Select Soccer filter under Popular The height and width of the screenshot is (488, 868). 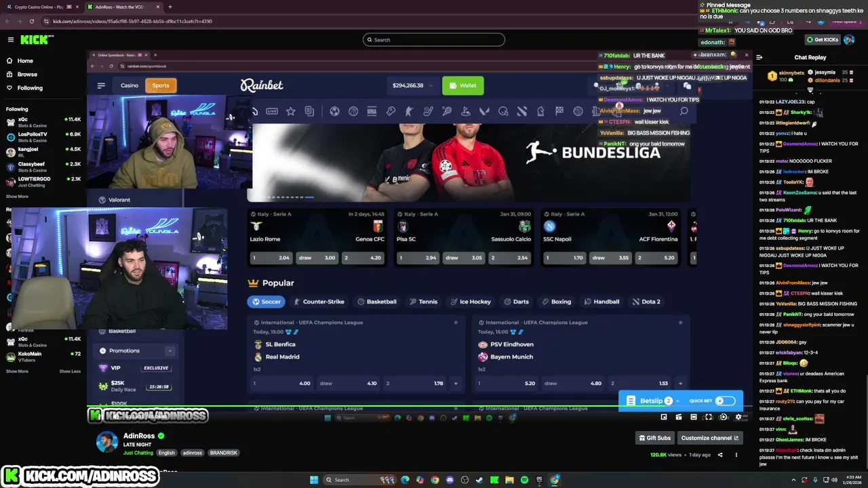(266, 302)
